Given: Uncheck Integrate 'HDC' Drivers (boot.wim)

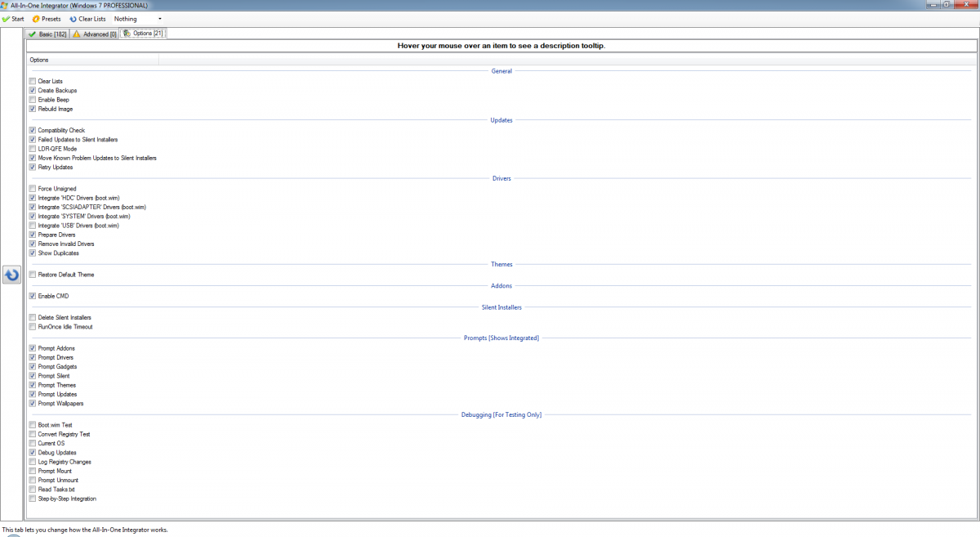Looking at the screenshot, I should (x=33, y=198).
